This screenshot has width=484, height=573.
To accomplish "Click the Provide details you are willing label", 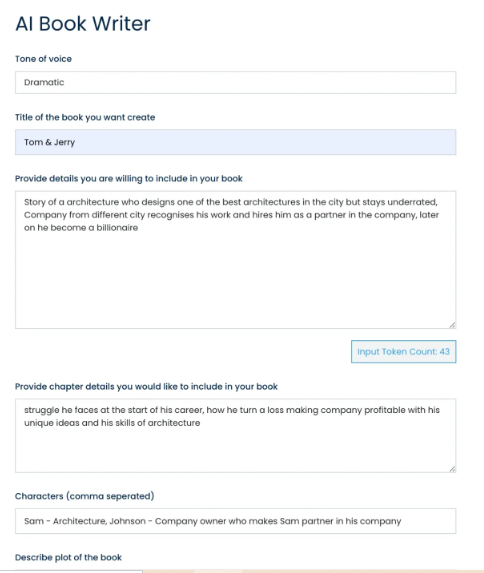I will tap(129, 179).
